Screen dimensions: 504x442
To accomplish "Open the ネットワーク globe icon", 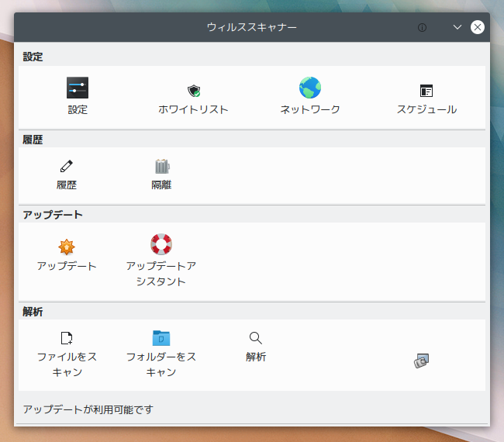I will pos(310,88).
